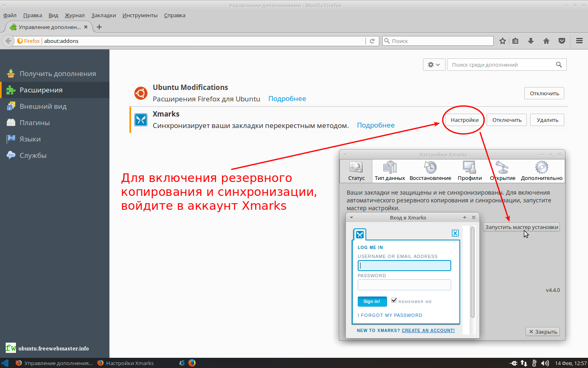Open the network connections tray icon
Image resolution: width=588 pixels, height=368 pixels.
[524, 363]
